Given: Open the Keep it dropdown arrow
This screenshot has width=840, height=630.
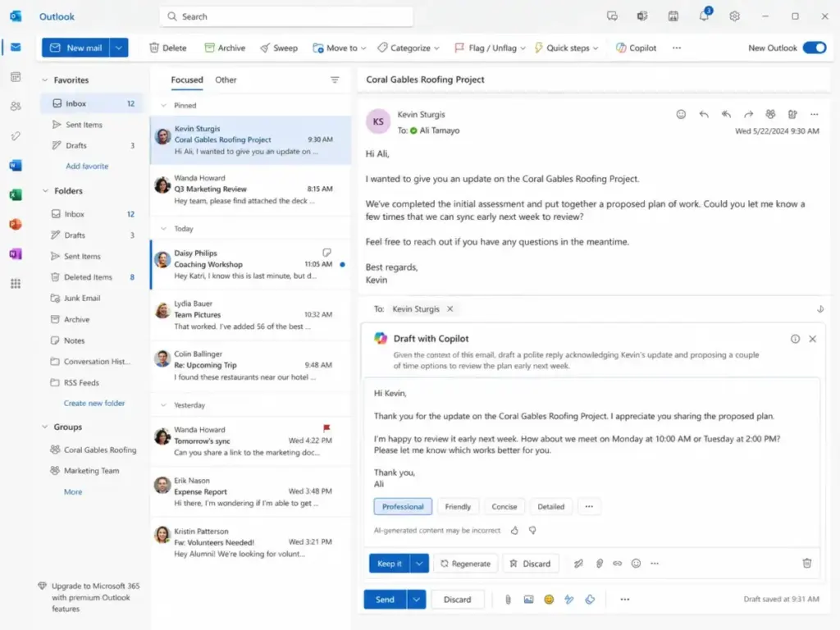Looking at the screenshot, I should [419, 563].
